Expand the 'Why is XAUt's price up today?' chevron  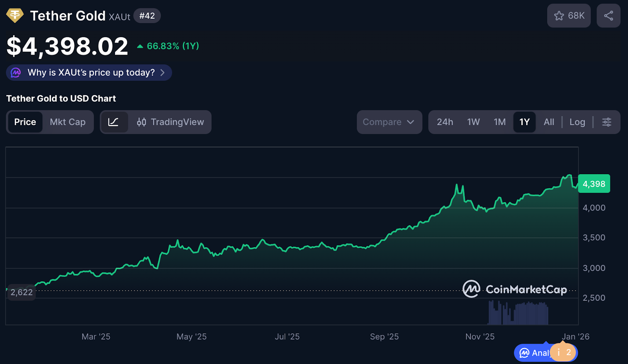163,72
